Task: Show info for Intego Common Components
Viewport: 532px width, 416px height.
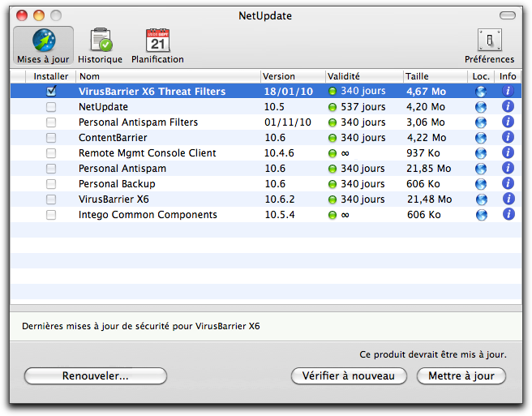Action: click(x=508, y=214)
